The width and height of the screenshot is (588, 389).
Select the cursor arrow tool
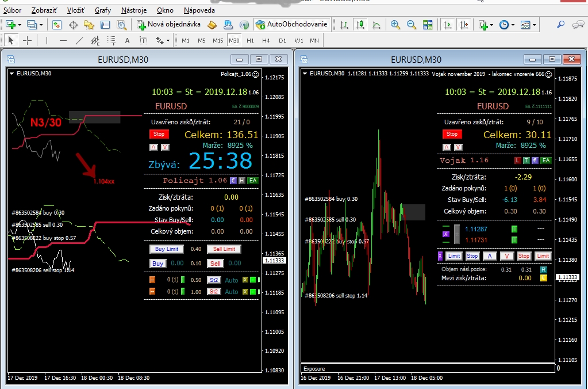pos(10,40)
